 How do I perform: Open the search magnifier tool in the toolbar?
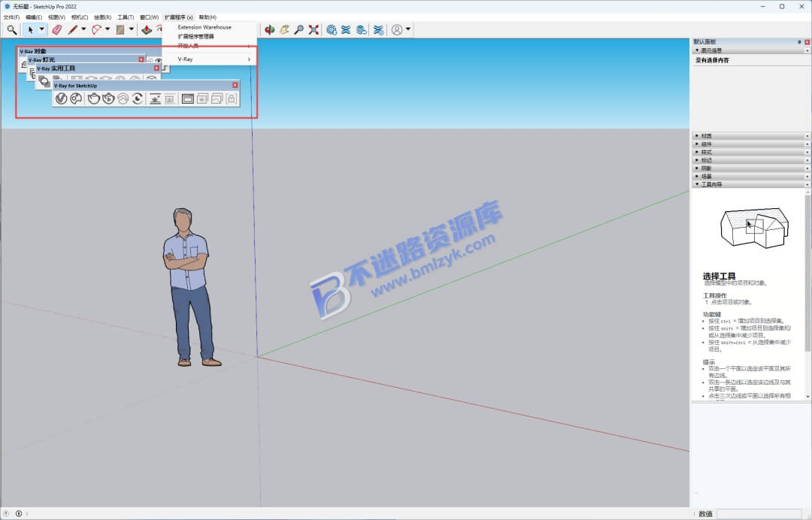[11, 30]
